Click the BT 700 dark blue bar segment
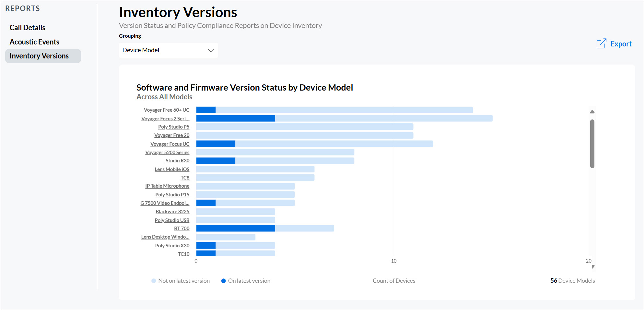 tap(235, 228)
